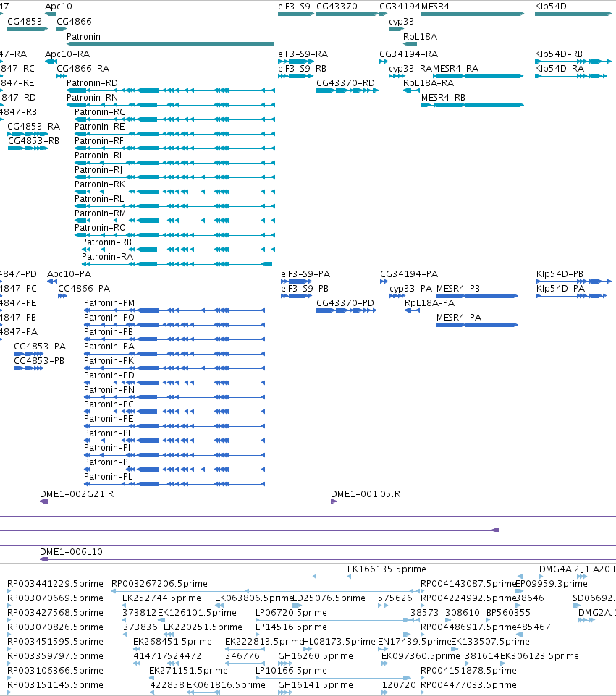The image size is (616, 696).
Task: Click purple arrow glyph under DME1-001I05.R
Action: (x=334, y=501)
